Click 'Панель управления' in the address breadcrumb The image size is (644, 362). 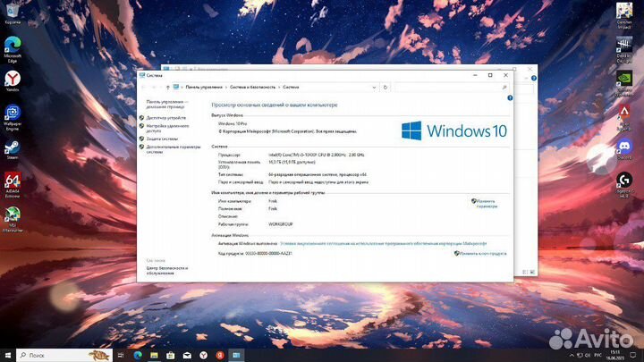(x=204, y=87)
